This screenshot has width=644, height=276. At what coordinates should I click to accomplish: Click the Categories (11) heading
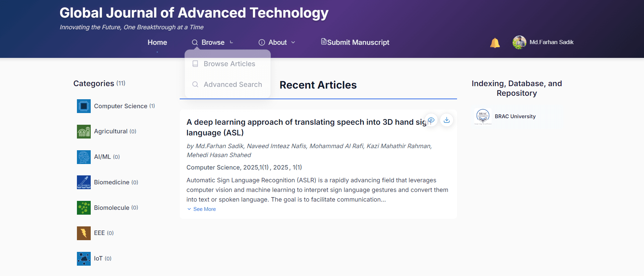point(99,83)
